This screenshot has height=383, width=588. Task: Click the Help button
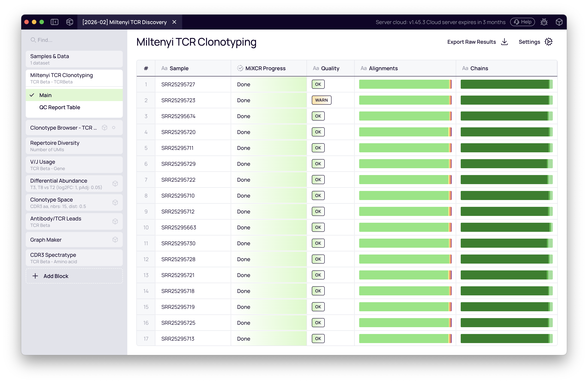(x=522, y=22)
